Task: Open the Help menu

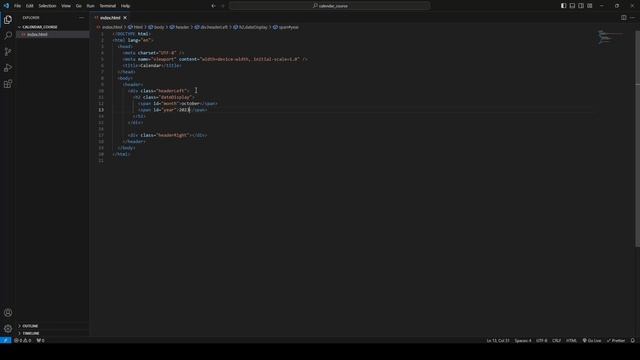Action: point(125,6)
